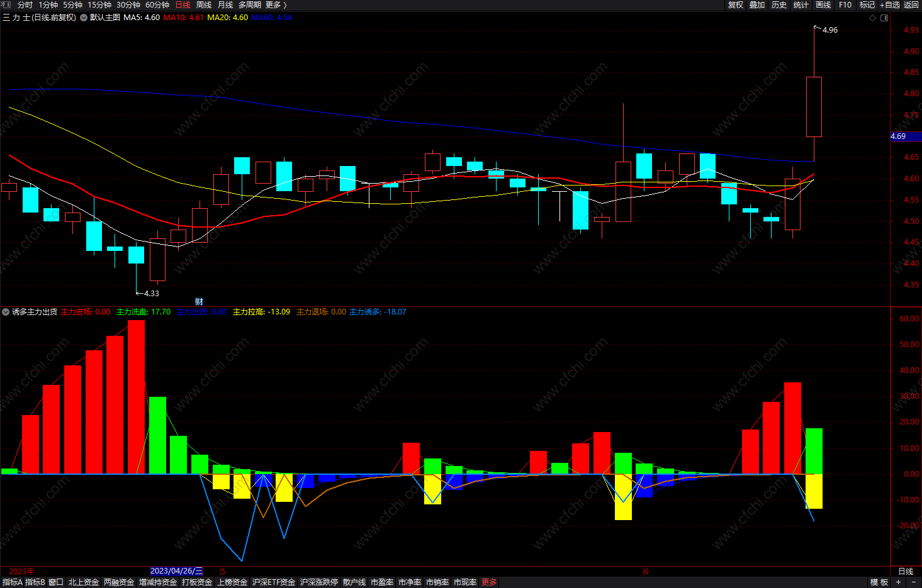This screenshot has height=588, width=922.
Task: Click the MA5: 4.60 value
Action: coord(142,18)
